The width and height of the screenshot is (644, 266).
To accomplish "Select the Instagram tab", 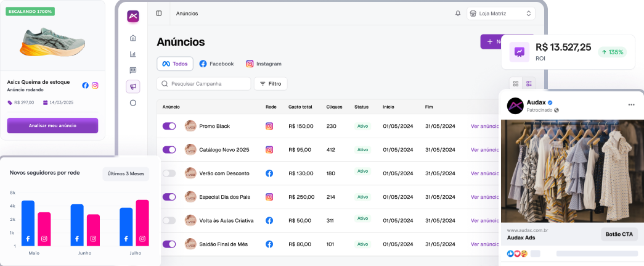I will (x=264, y=64).
